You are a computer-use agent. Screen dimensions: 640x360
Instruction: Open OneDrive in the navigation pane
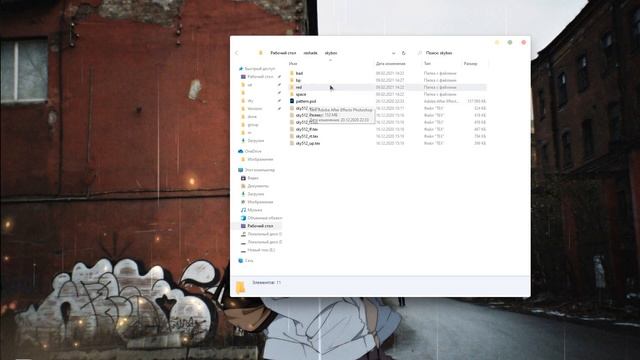[253, 151]
